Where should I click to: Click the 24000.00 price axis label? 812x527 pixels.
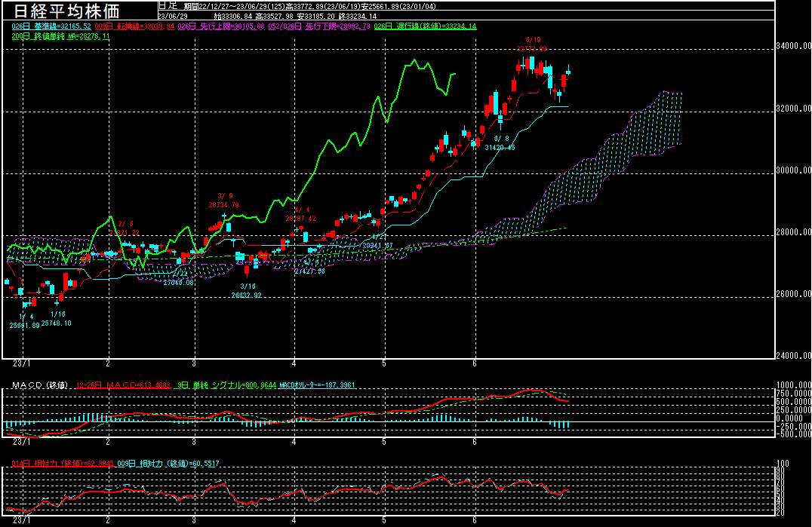(793, 356)
